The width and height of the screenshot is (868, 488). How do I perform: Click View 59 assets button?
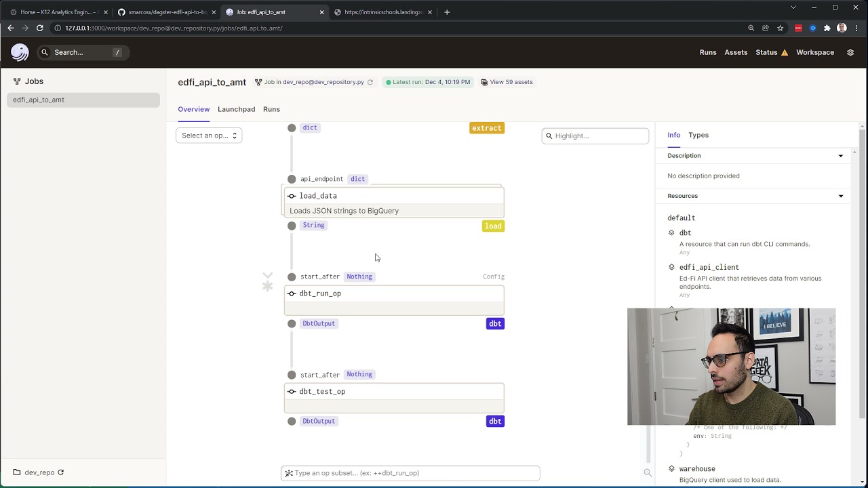(507, 82)
